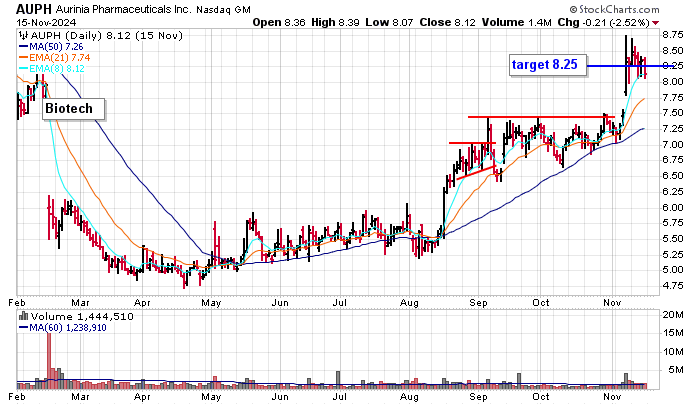
Task: Click the EMA(8) cyan legend line marker
Action: tap(23, 69)
